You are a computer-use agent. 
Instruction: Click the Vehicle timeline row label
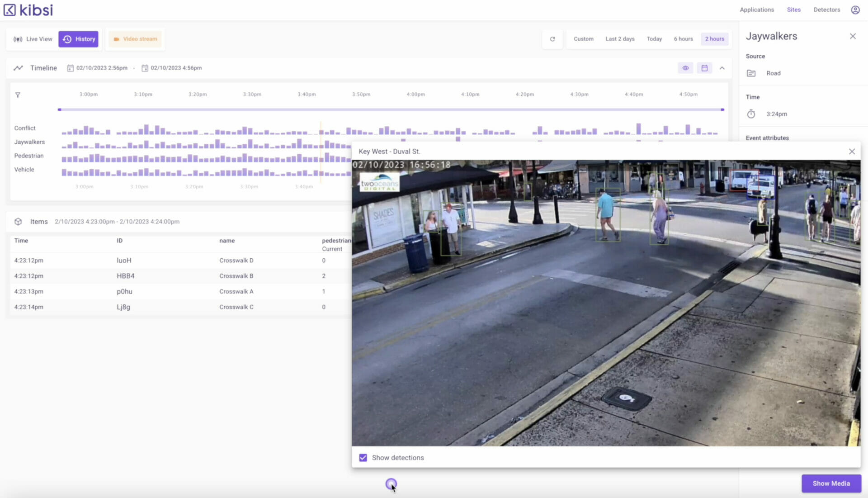(x=24, y=170)
